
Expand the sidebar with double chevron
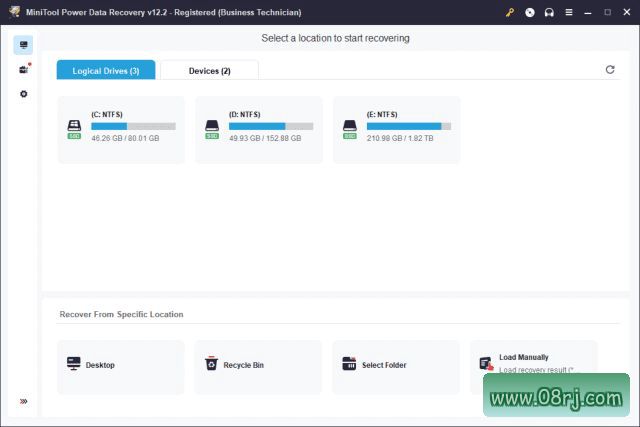24,401
